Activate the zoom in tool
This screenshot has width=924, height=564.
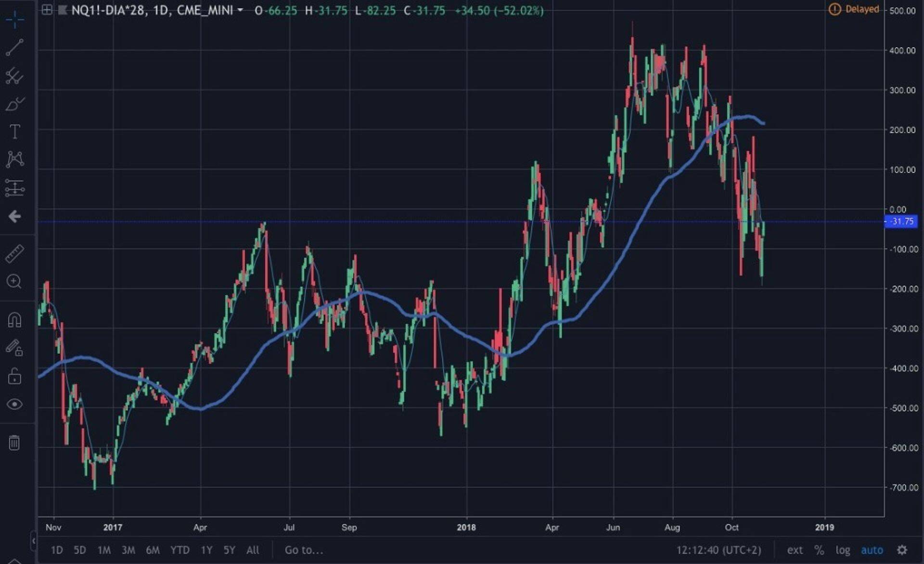coord(14,282)
